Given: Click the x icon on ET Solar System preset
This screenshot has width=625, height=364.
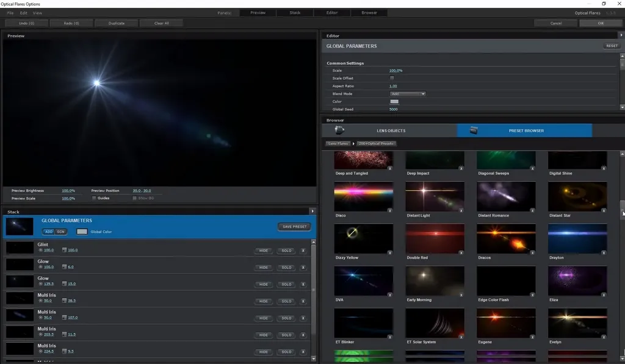Looking at the screenshot, I should point(461,337).
